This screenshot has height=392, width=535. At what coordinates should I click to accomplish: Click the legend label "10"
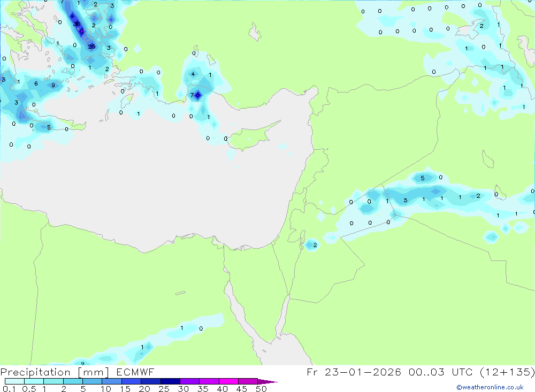(106, 389)
